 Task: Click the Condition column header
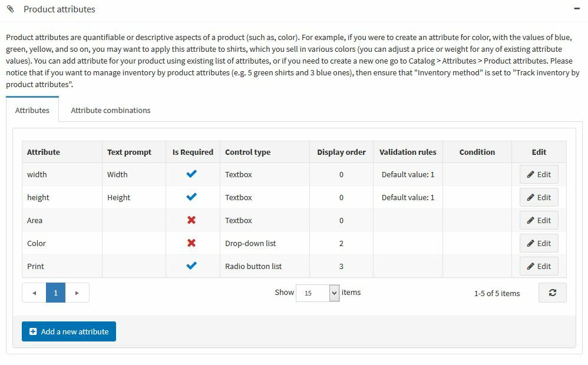click(x=477, y=152)
